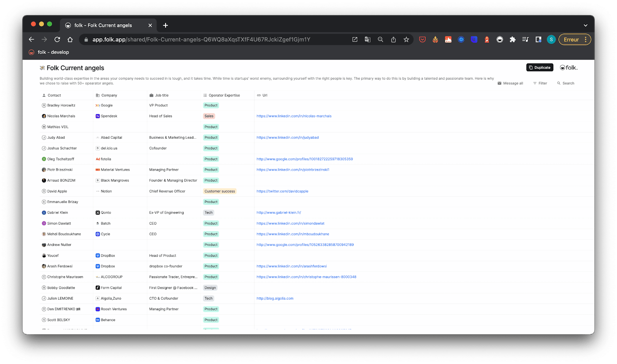The width and height of the screenshot is (617, 364).
Task: Open the Extensions puzzle icon
Action: 512,39
